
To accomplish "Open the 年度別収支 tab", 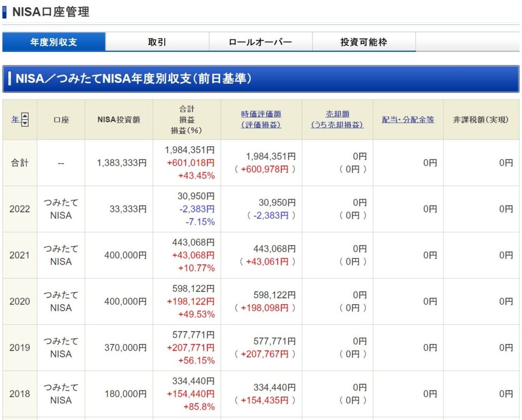I will [54, 42].
